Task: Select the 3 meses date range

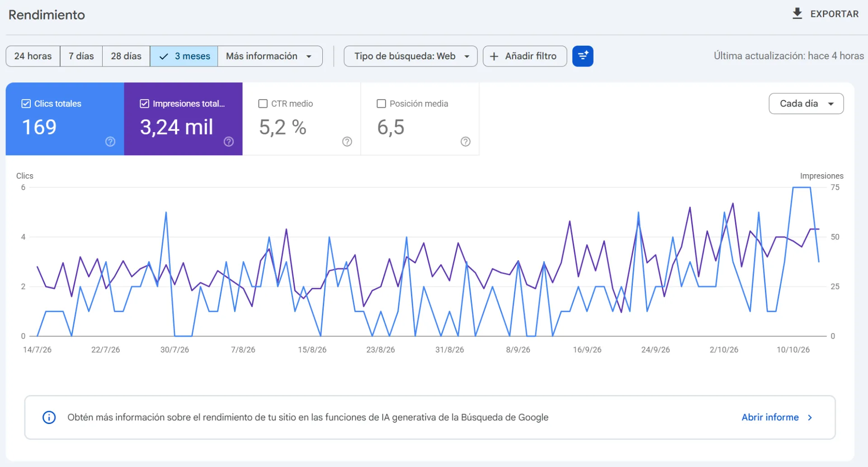Action: [184, 56]
